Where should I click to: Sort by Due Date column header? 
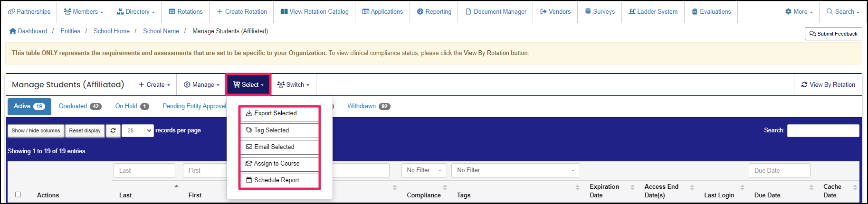coord(767,195)
